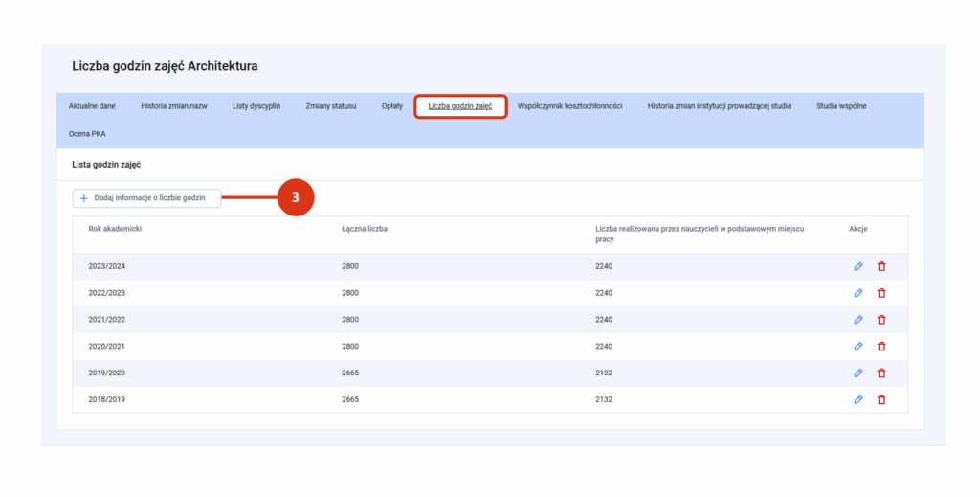Screen dimensions: 980x497
Task: Edit the 2021/2022 hours record
Action: [x=858, y=320]
